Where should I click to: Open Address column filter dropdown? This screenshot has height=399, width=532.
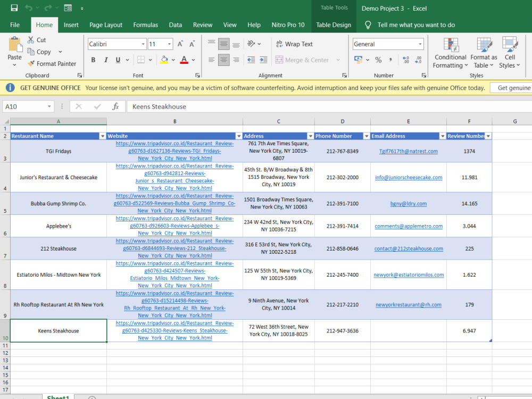pos(311,136)
